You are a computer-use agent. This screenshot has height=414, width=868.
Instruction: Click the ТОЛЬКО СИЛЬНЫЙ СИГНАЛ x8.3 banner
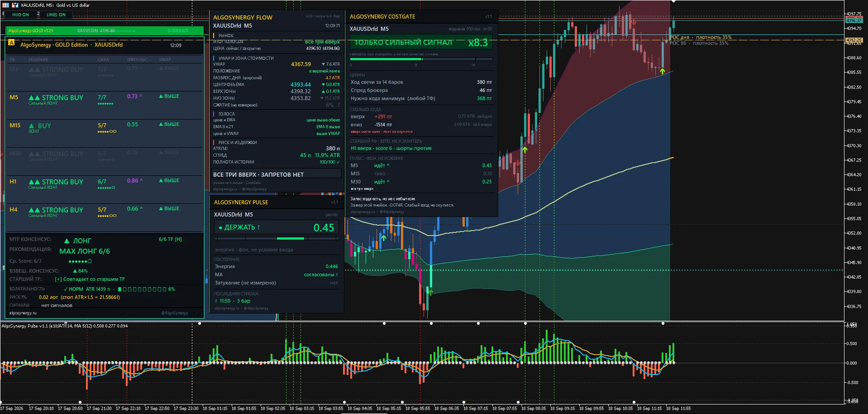[x=421, y=43]
